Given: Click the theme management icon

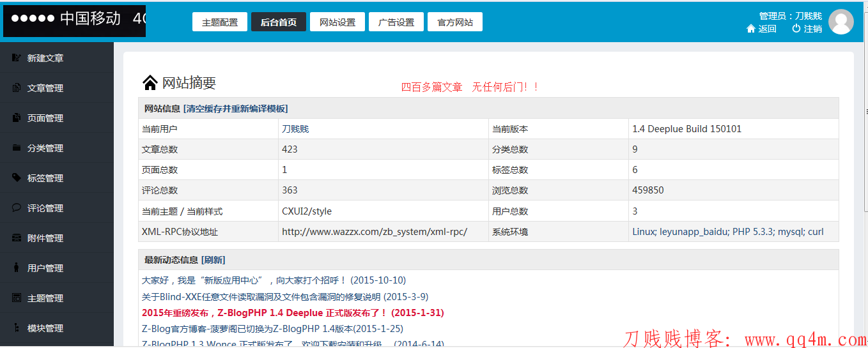Looking at the screenshot, I should coord(17,298).
